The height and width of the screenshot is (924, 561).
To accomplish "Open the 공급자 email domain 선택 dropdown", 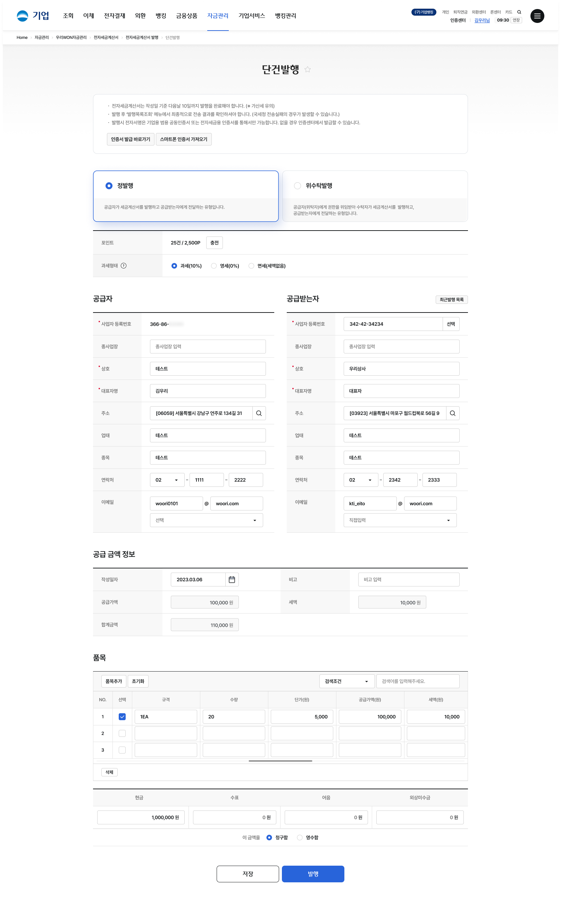I will click(x=206, y=520).
